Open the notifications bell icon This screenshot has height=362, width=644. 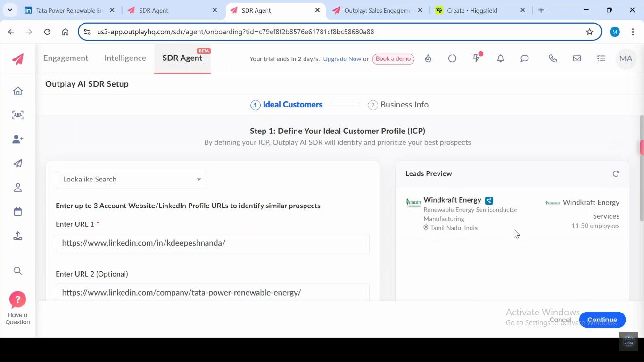[x=501, y=58]
